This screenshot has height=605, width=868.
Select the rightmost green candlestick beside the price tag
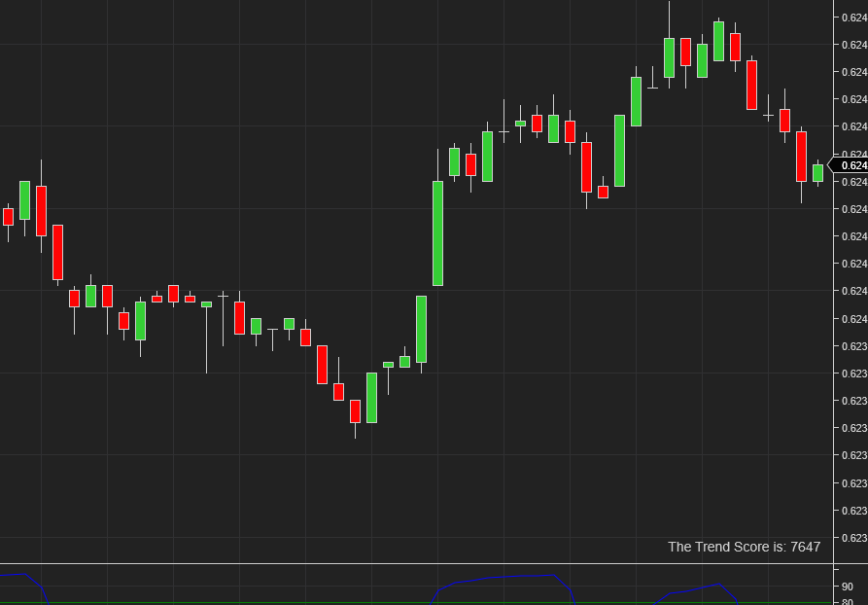click(x=817, y=173)
